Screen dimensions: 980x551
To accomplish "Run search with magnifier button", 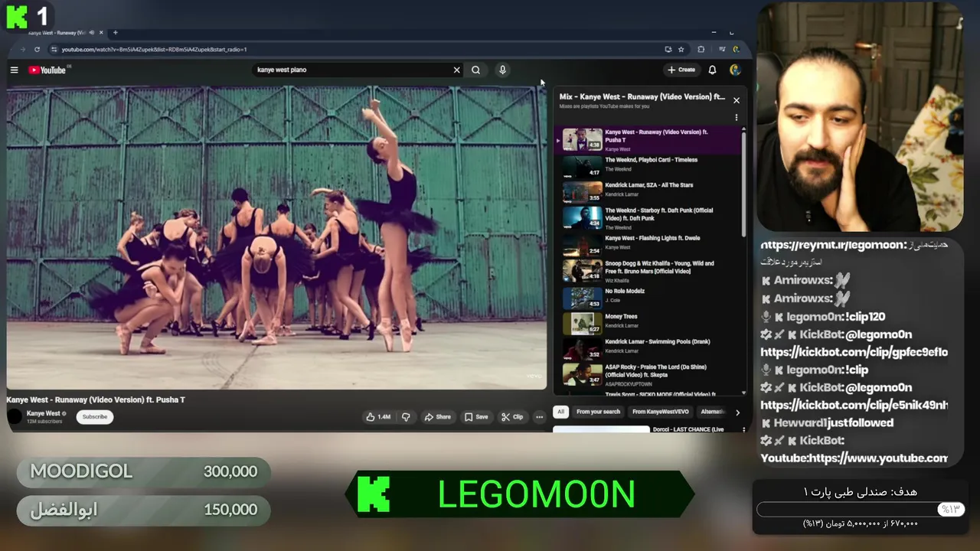I will click(x=476, y=70).
